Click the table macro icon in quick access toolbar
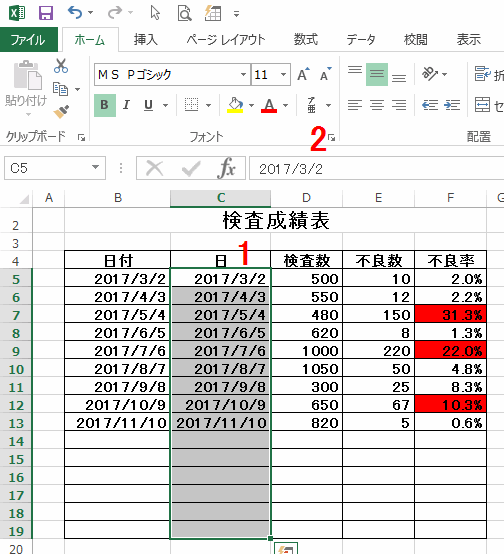This screenshot has height=554, width=504. click(213, 13)
